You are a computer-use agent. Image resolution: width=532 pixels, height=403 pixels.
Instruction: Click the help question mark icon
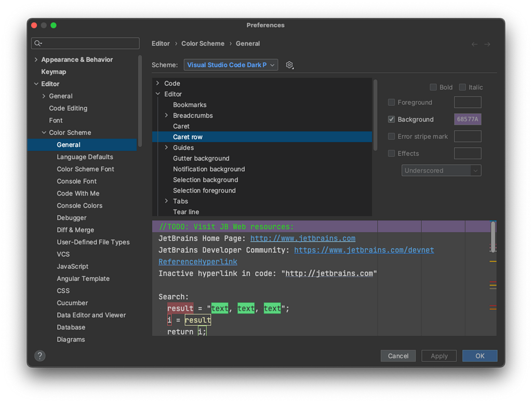click(x=40, y=356)
